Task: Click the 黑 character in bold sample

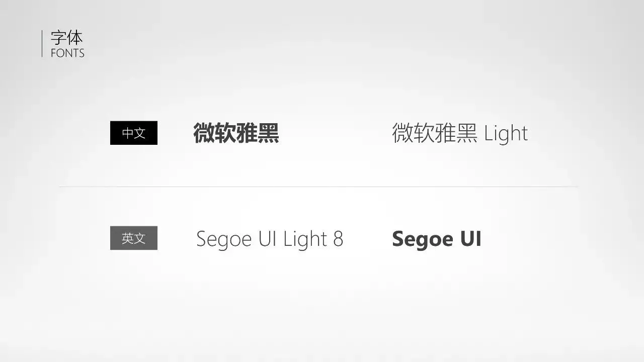Action: coord(269,133)
